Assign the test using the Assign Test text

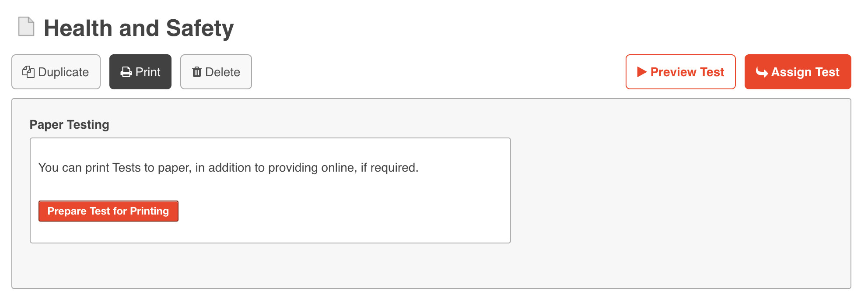coord(805,72)
